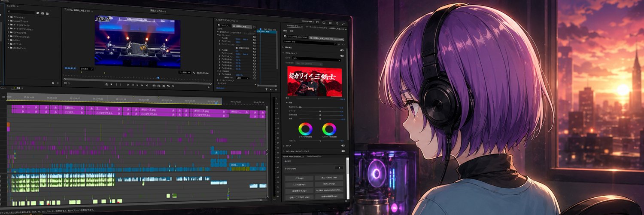Click the Lumetri fx bypass icon
This screenshot has height=215, width=644.
pyautogui.click(x=339, y=44)
